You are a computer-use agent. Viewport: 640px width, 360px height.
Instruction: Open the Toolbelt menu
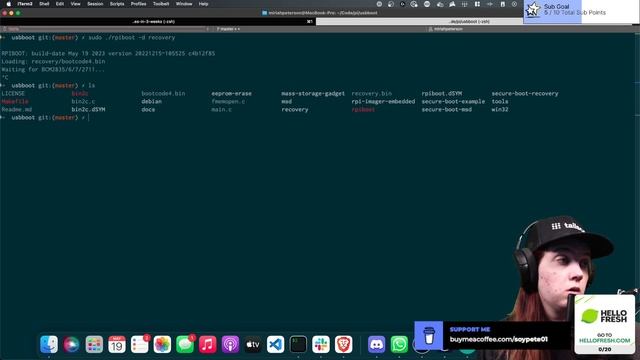click(161, 4)
